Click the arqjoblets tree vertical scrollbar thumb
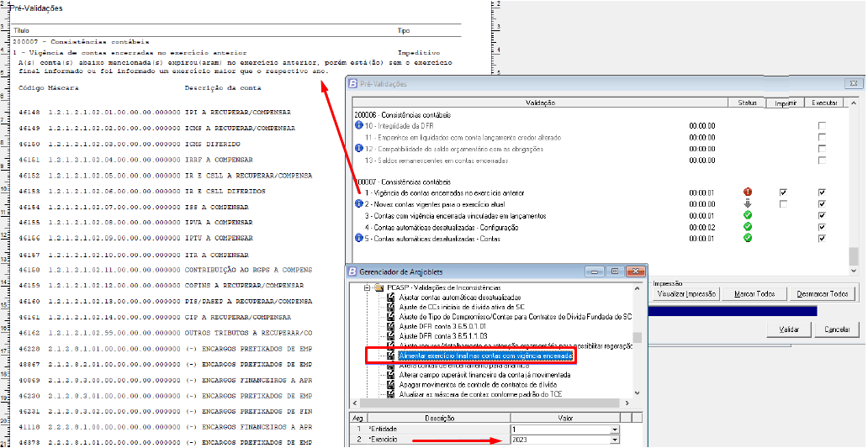The image size is (868, 448). 638,338
